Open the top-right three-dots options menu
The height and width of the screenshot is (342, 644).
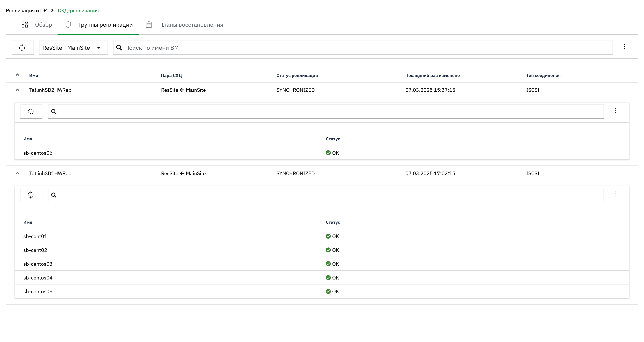(624, 47)
